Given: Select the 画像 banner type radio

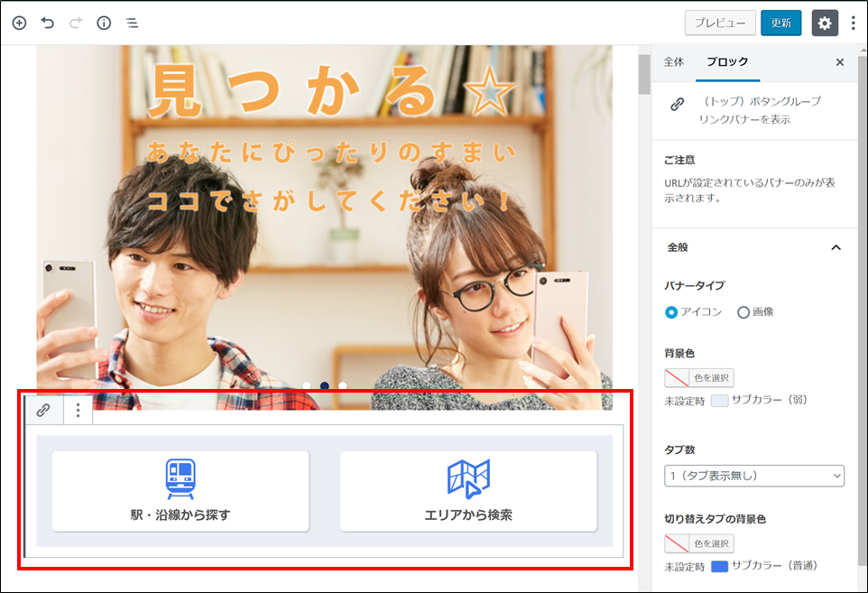Looking at the screenshot, I should [743, 312].
